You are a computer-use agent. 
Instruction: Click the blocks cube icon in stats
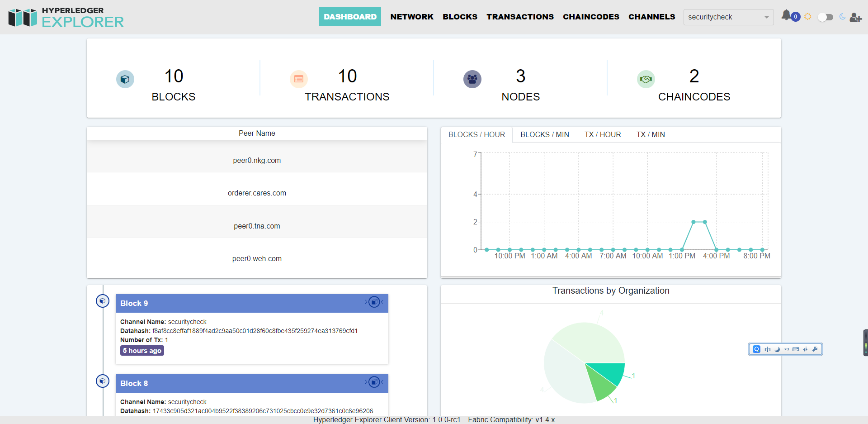[125, 79]
